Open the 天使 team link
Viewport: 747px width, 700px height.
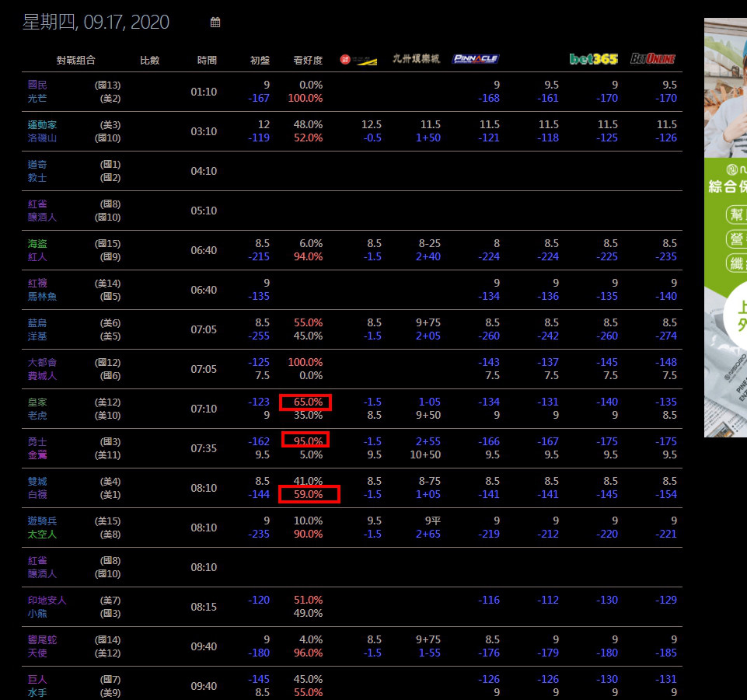(x=37, y=653)
